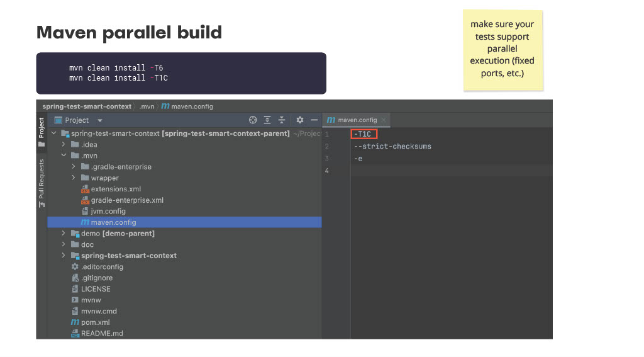The image size is (644, 357).
Task: Select jvm.config file
Action: click(108, 211)
